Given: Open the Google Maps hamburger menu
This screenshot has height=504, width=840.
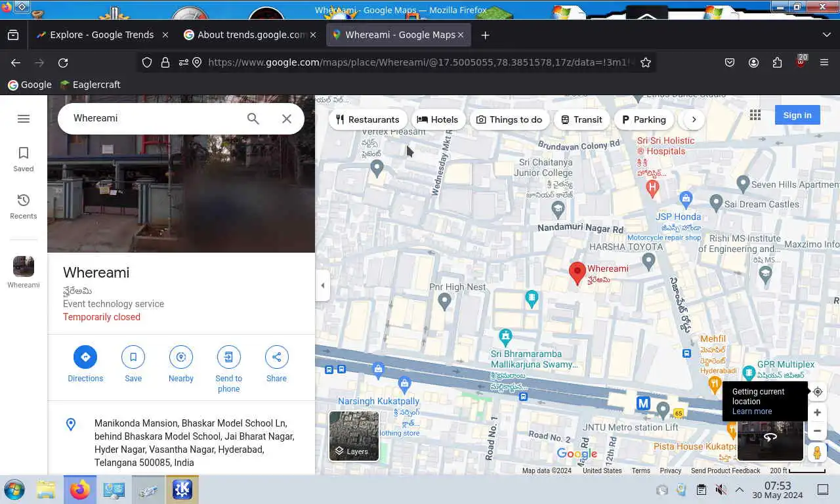Looking at the screenshot, I should (24, 119).
